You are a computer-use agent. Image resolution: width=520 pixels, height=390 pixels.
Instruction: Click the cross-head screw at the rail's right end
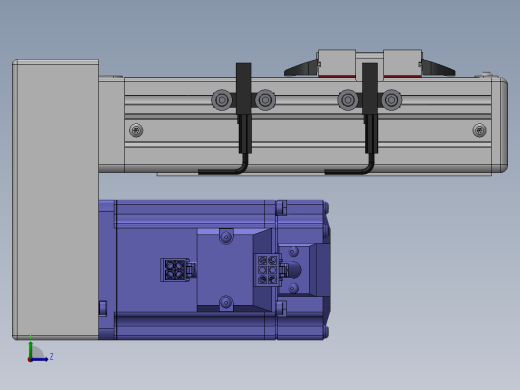pos(479,130)
